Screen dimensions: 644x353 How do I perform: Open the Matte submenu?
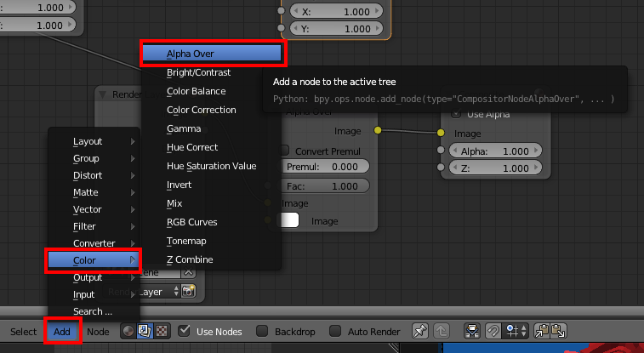click(x=94, y=192)
